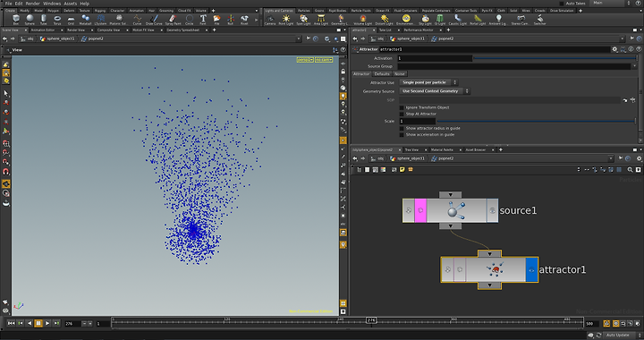
Task: Toggle the pink bypass flag on source1
Action: point(420,210)
